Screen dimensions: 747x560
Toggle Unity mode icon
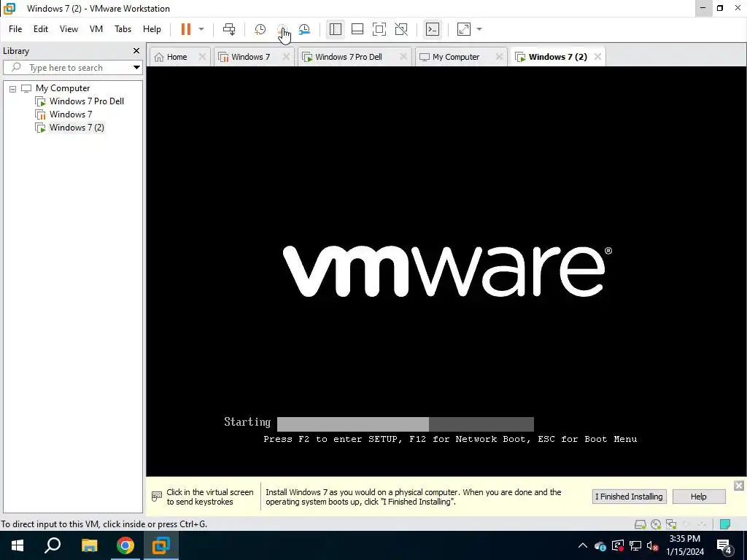click(x=401, y=29)
